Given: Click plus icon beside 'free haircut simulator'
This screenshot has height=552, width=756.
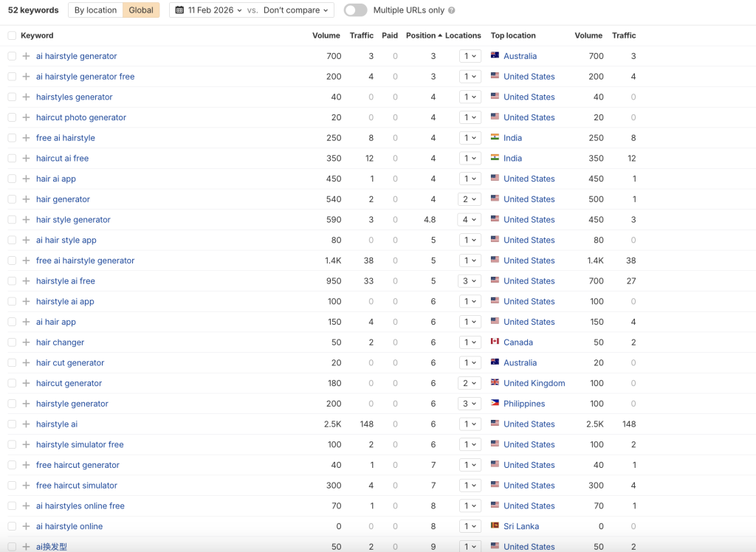Looking at the screenshot, I should click(26, 486).
